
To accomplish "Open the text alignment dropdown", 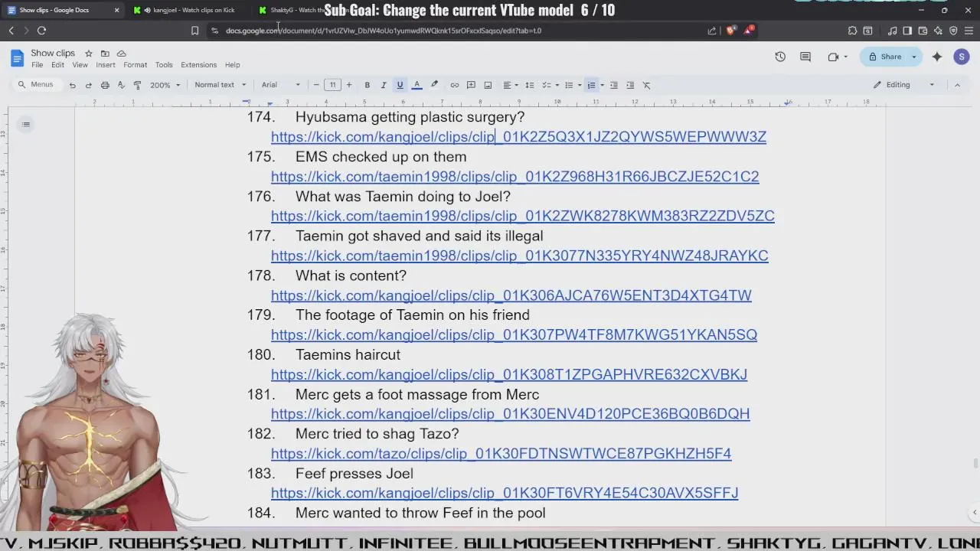I will 510,85.
